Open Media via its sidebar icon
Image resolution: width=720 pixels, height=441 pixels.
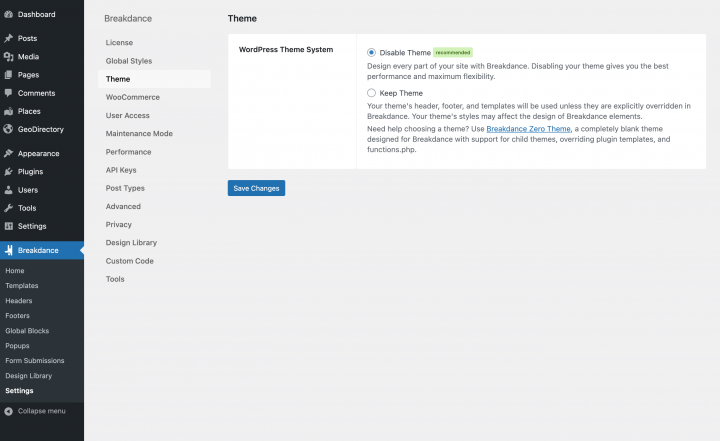[9, 57]
